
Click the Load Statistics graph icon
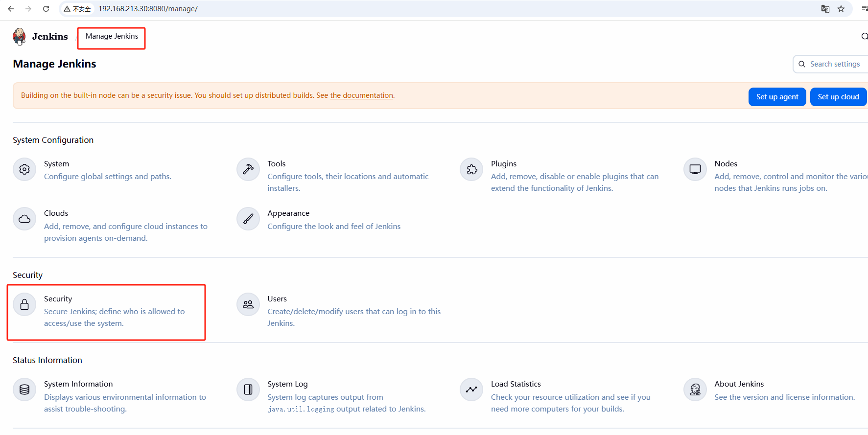coord(471,389)
